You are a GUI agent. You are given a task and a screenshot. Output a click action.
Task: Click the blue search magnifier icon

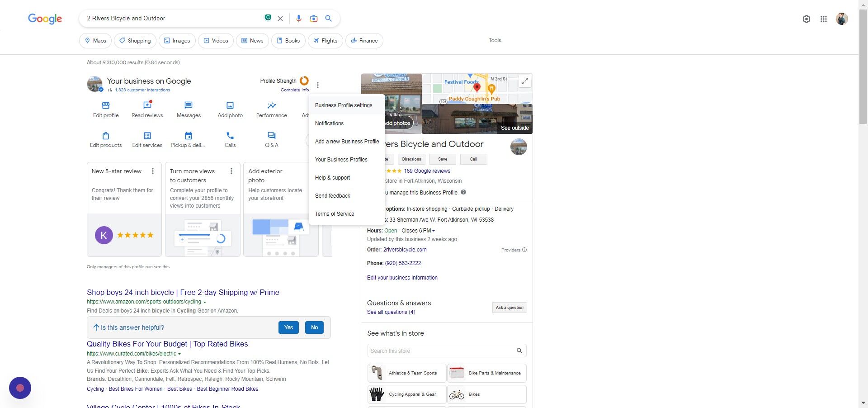coord(329,19)
